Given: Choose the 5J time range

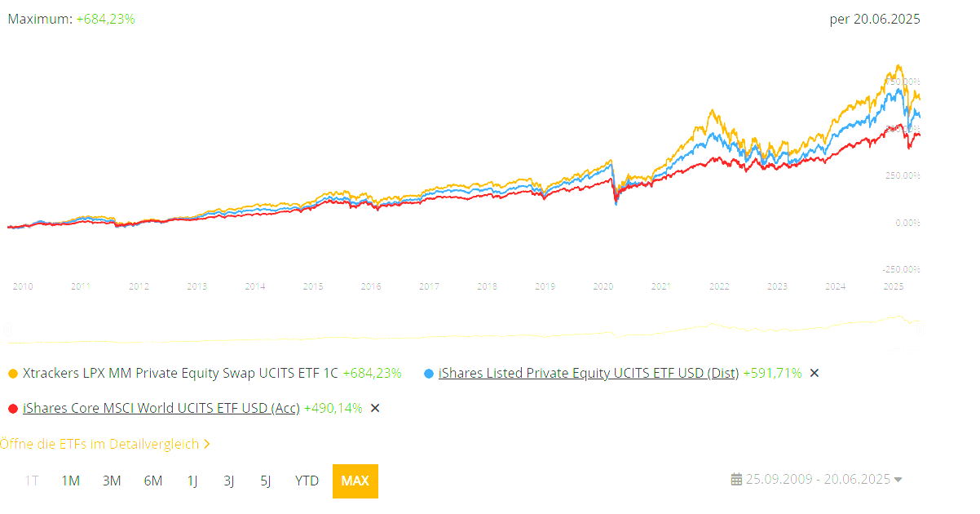Looking at the screenshot, I should click(x=266, y=481).
